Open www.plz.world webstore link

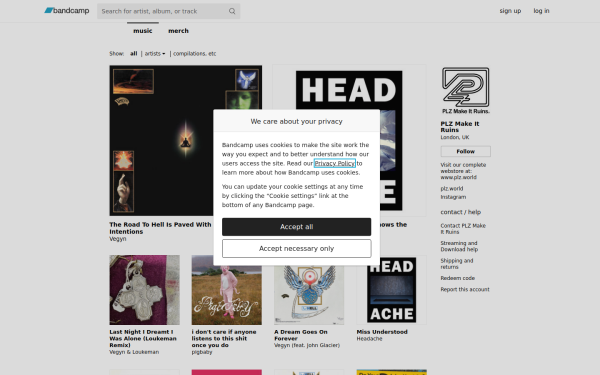(458, 177)
